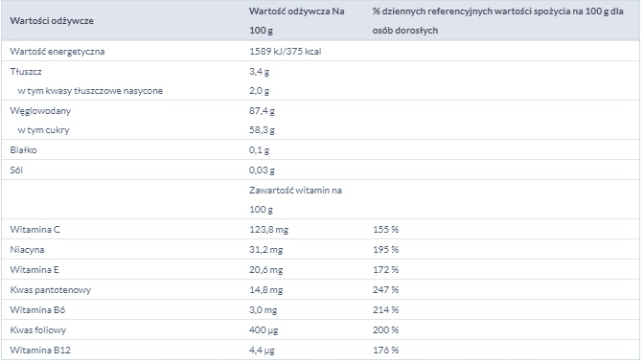
Task: Select the 'Witamina E' row label
Action: pyautogui.click(x=34, y=270)
